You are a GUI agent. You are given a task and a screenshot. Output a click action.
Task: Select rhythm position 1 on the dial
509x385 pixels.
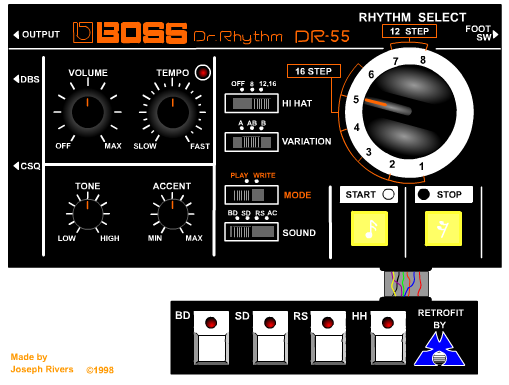click(x=422, y=166)
